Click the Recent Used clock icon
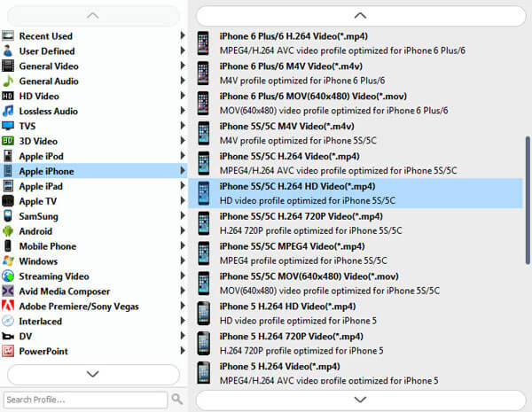 [8, 36]
